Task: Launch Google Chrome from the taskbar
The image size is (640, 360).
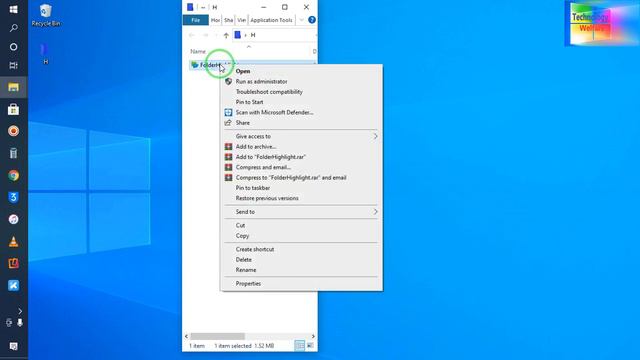Action: (13, 175)
